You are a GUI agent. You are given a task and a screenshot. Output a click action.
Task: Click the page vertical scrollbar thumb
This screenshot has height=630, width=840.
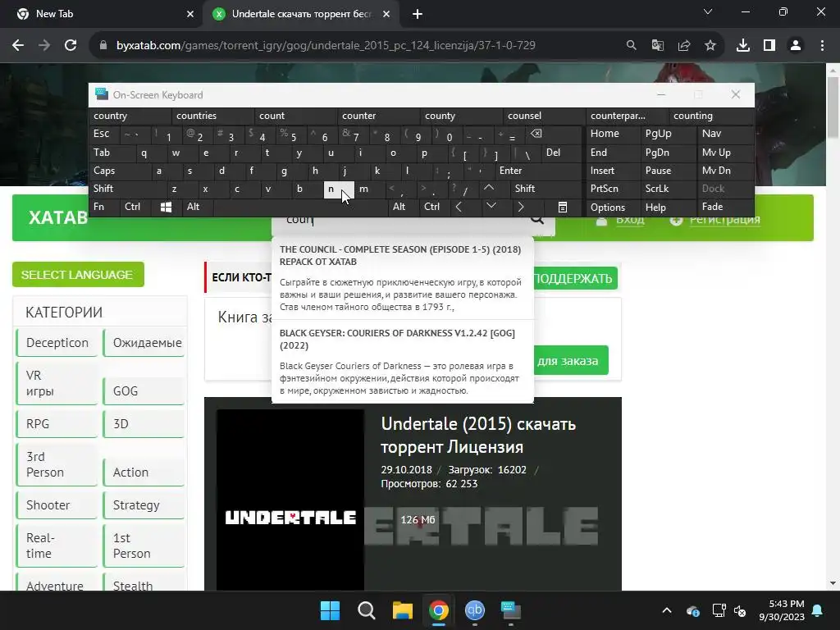[x=833, y=107]
